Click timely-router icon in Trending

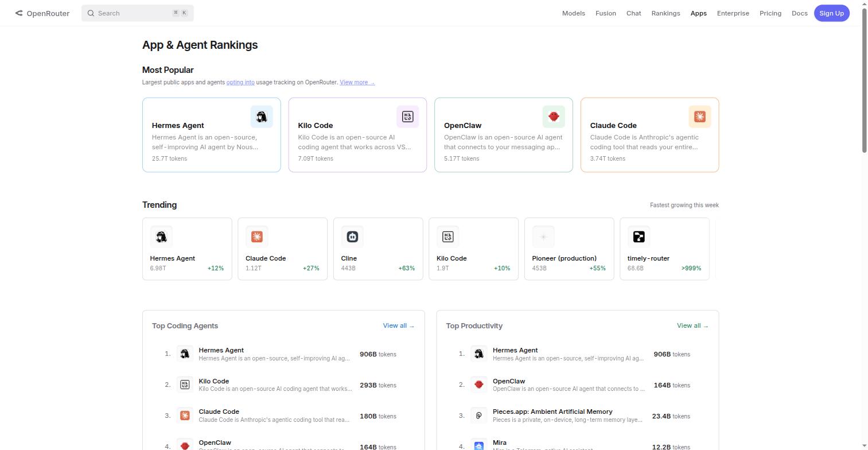click(x=639, y=236)
